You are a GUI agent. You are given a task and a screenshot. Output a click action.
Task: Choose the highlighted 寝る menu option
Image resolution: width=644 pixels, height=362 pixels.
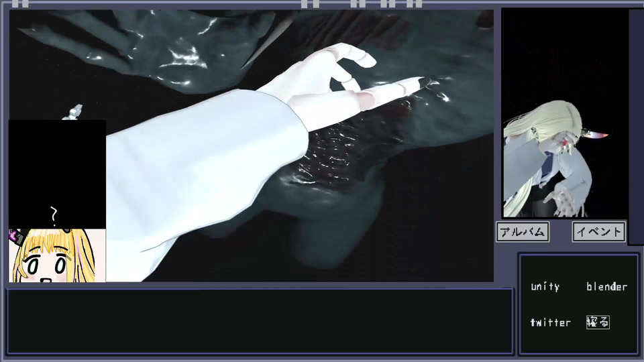pyautogui.click(x=598, y=322)
